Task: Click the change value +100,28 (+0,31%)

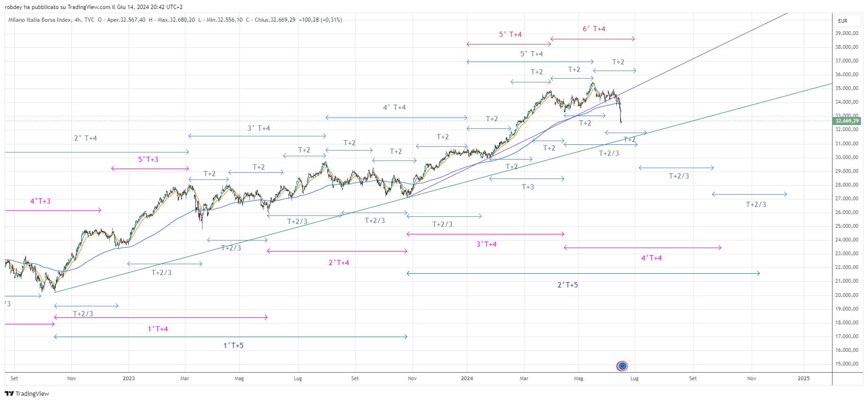Action: (320, 20)
